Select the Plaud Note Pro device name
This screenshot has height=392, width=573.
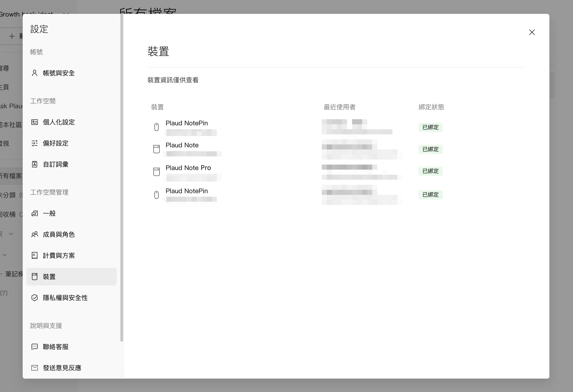(x=188, y=168)
